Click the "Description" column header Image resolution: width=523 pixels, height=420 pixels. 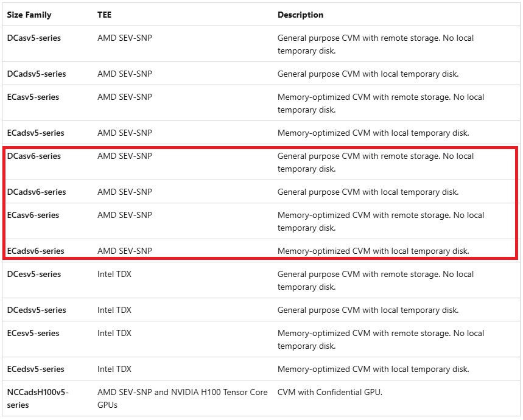tap(300, 15)
